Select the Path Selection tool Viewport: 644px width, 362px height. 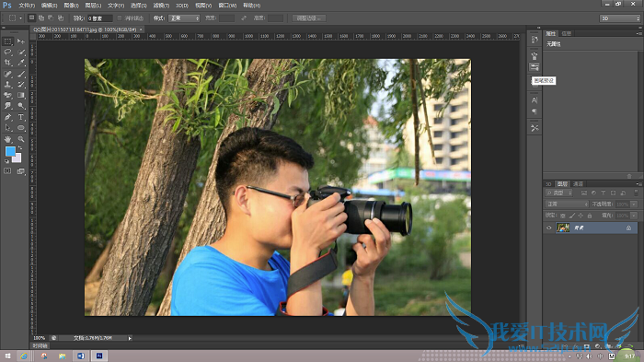click(7, 128)
